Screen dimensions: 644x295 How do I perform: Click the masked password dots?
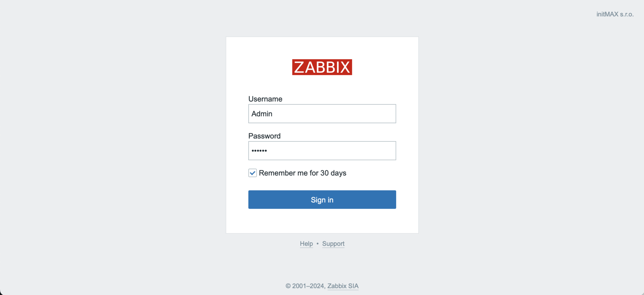point(259,150)
